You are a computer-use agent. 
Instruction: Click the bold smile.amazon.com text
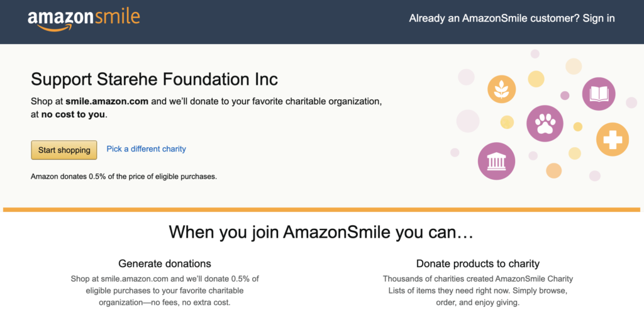[107, 101]
